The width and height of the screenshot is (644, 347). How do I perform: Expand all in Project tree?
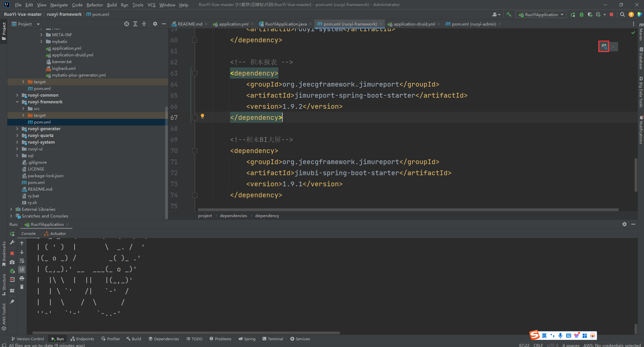coord(135,24)
